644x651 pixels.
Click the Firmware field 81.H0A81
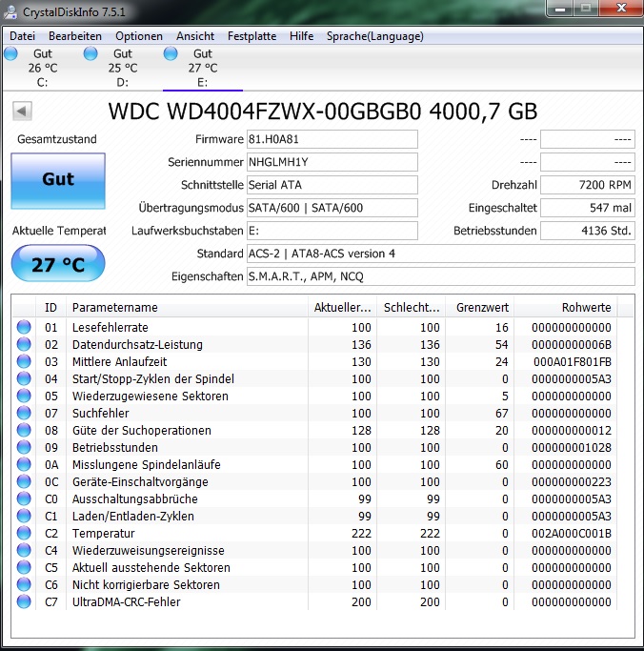(332, 139)
